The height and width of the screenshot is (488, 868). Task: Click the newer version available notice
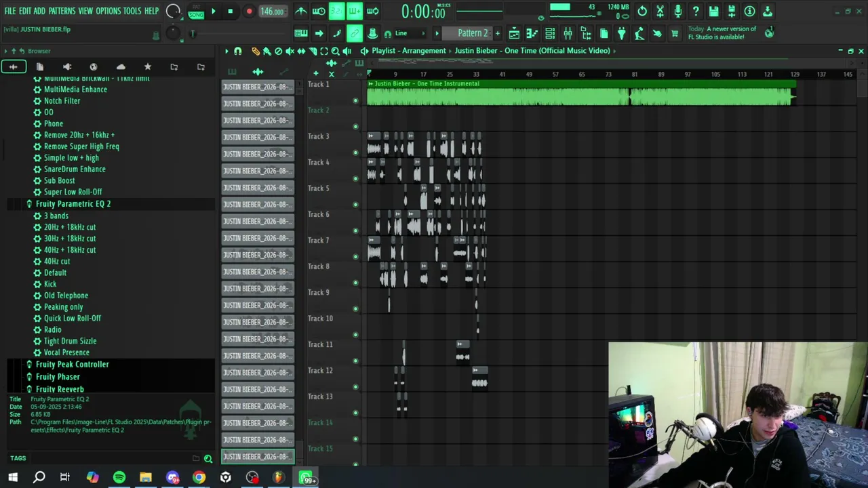[722, 33]
